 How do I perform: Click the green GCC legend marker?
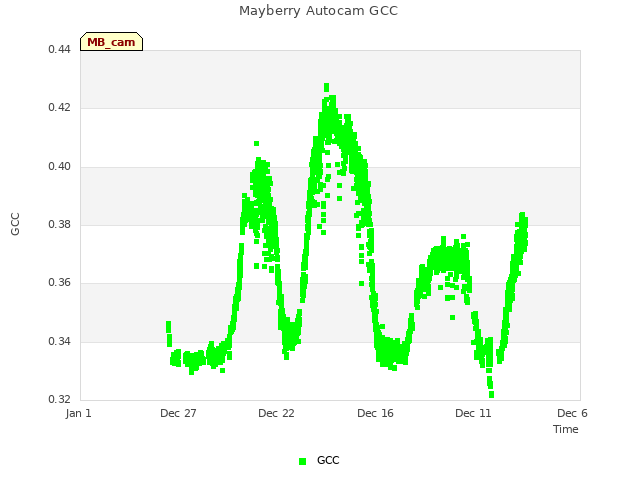tap(302, 461)
